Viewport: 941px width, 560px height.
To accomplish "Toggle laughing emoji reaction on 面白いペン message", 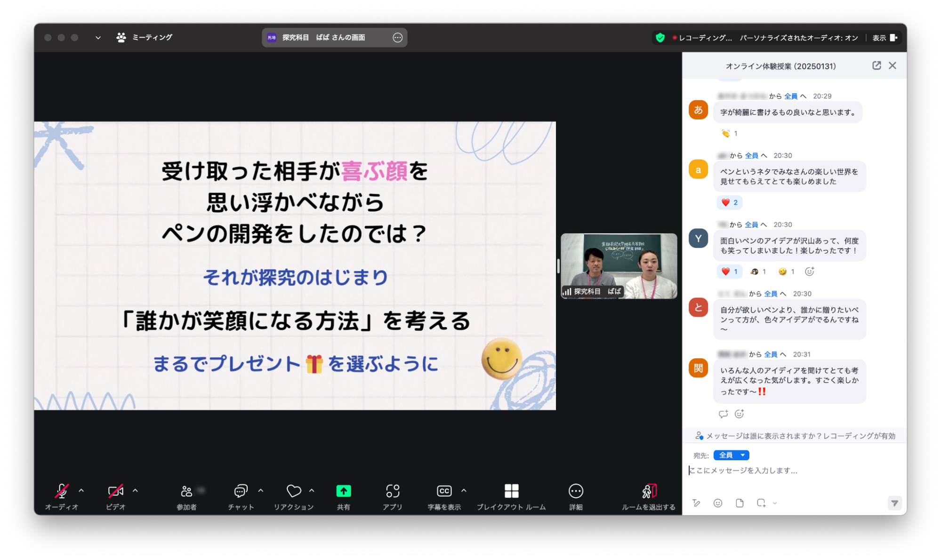I will [786, 272].
